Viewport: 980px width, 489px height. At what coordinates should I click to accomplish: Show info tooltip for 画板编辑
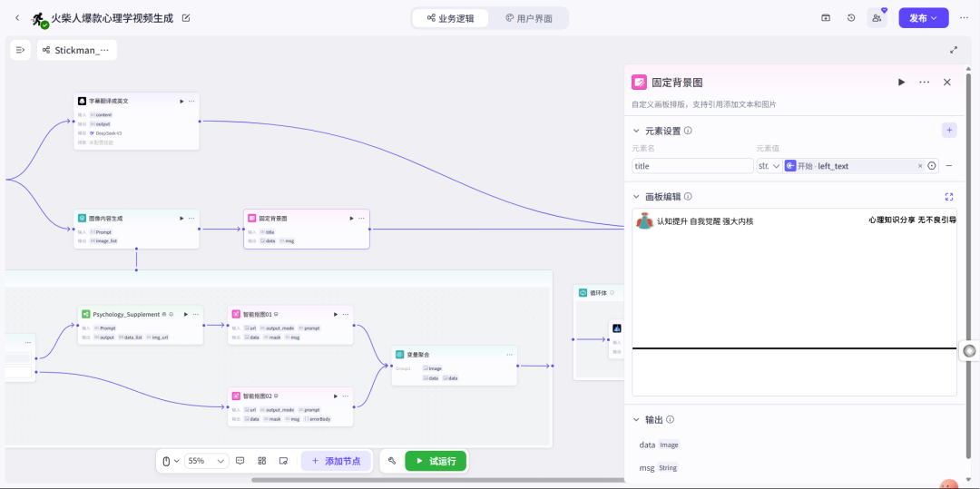[x=688, y=197]
